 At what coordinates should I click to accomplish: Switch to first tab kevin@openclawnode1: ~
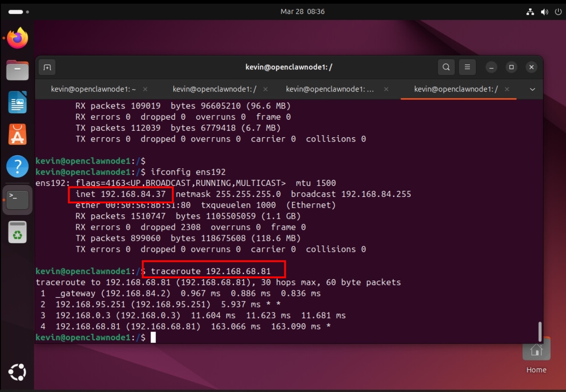pos(93,89)
